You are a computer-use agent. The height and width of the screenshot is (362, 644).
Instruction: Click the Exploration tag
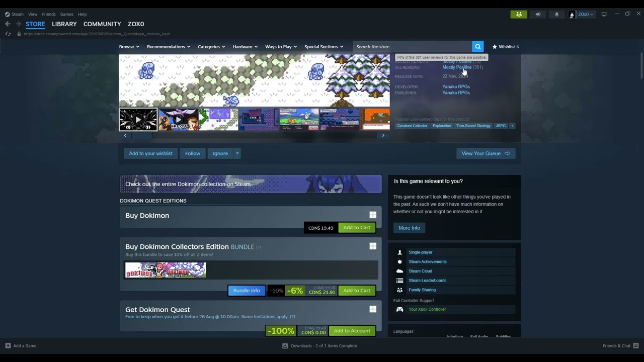coord(442,126)
